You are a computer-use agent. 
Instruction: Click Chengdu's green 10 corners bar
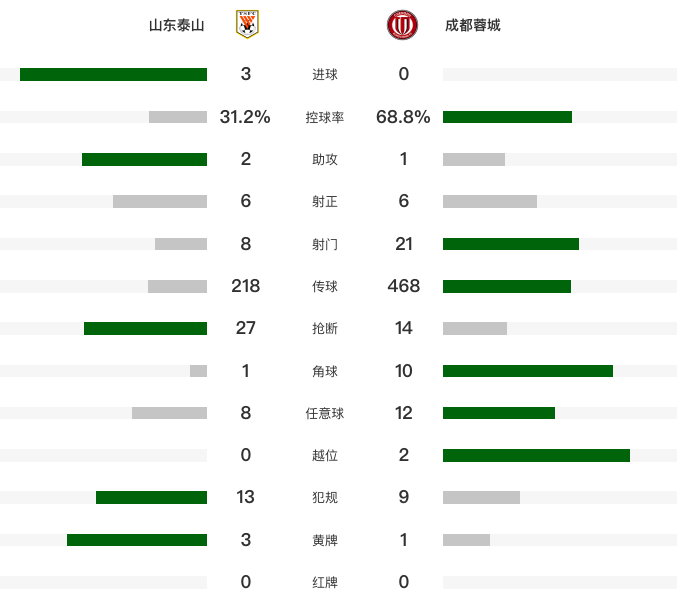(528, 371)
